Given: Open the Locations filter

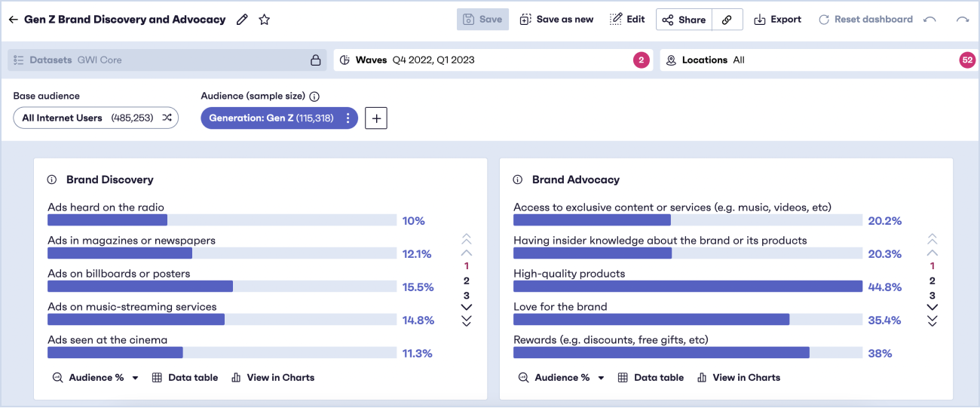Looking at the screenshot, I should pyautogui.click(x=819, y=60).
